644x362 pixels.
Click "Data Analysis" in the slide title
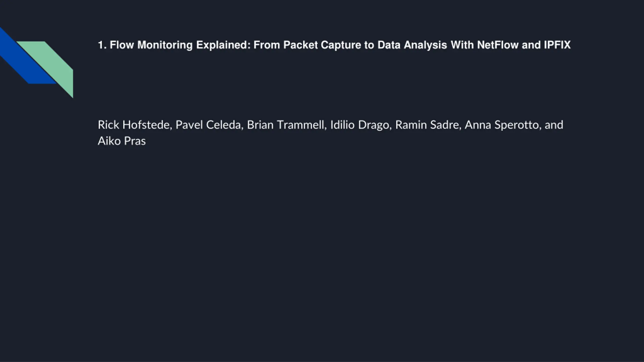412,45
